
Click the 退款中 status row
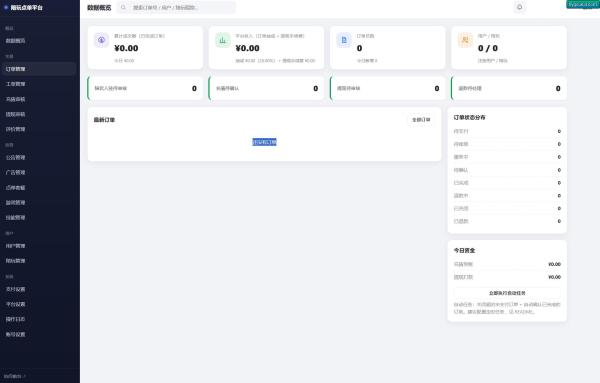[507, 196]
